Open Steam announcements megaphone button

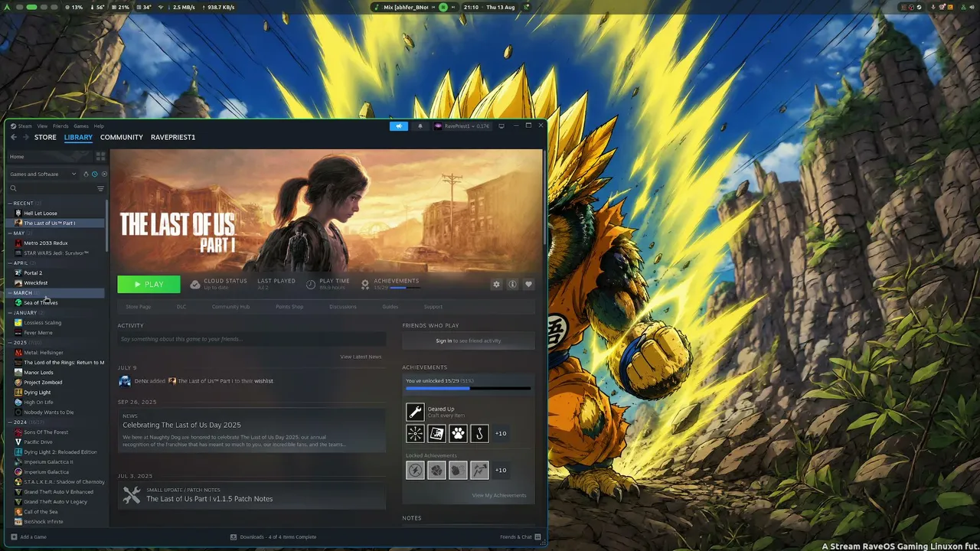[399, 126]
